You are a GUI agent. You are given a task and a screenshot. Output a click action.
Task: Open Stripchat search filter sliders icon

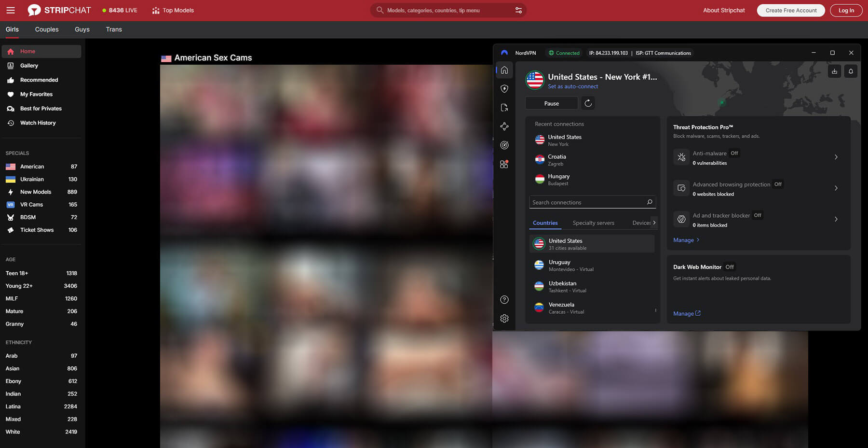point(518,10)
